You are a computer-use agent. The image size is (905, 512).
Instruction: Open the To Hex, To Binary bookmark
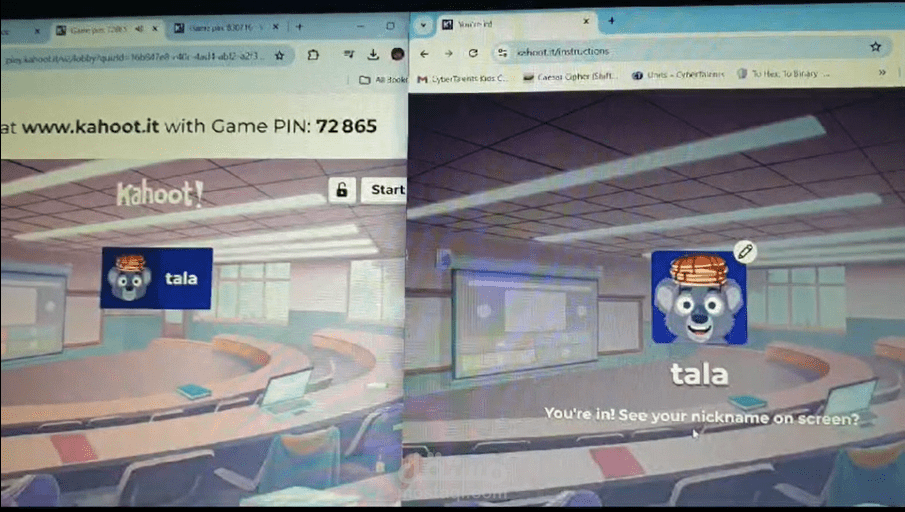point(784,74)
